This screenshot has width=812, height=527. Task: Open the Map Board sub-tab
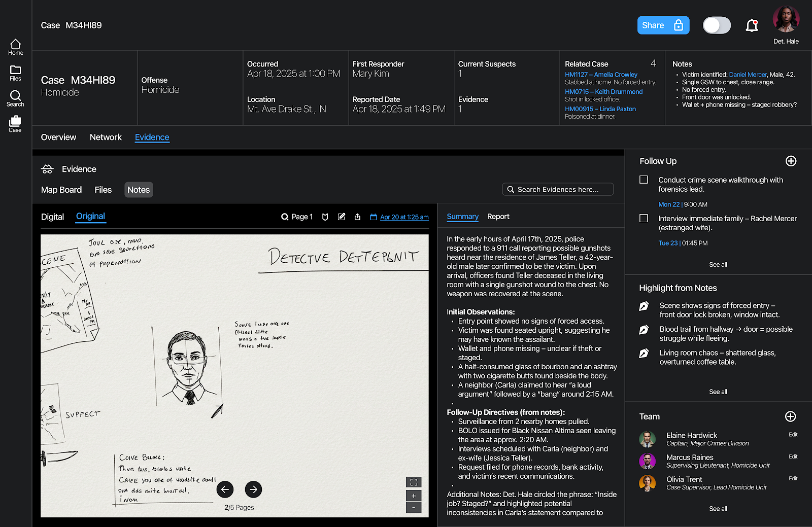tap(61, 190)
